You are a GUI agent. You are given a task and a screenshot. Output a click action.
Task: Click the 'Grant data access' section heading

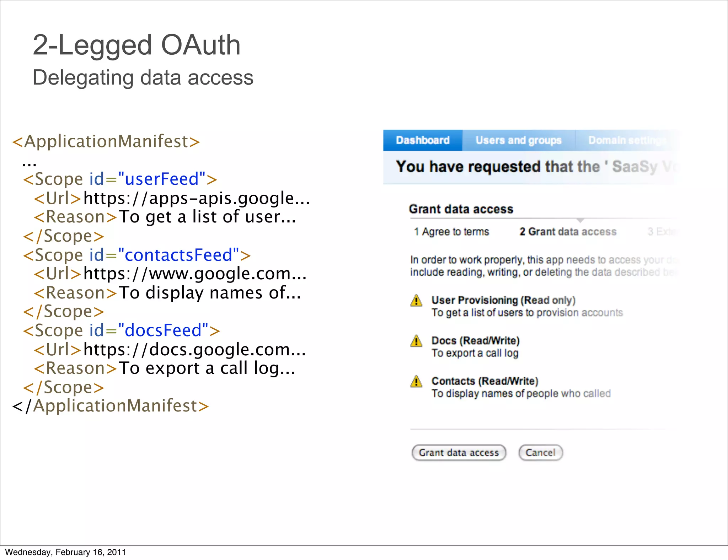click(x=461, y=209)
